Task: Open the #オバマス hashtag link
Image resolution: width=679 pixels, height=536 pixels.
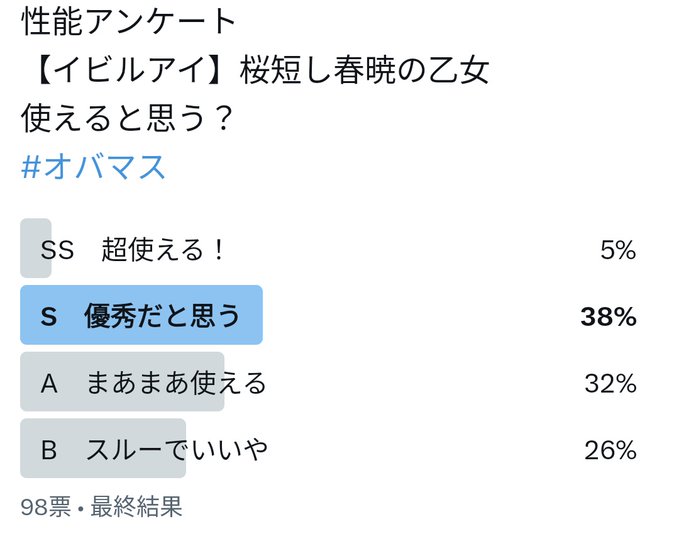Action: click(93, 167)
